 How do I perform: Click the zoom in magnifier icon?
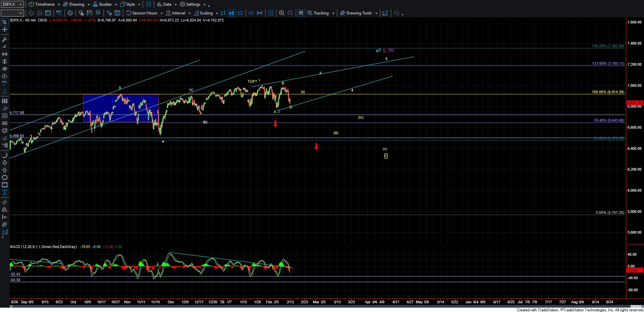[x=282, y=13]
